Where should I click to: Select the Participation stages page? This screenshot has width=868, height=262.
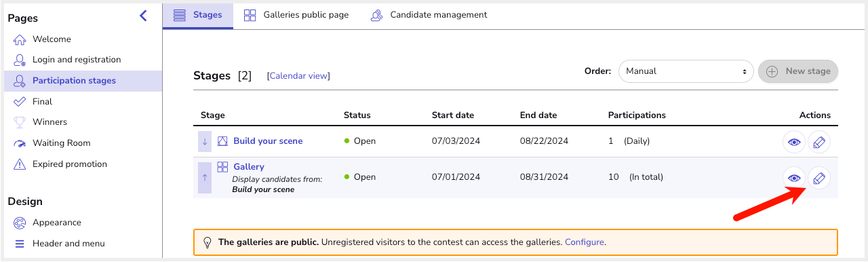[83, 81]
